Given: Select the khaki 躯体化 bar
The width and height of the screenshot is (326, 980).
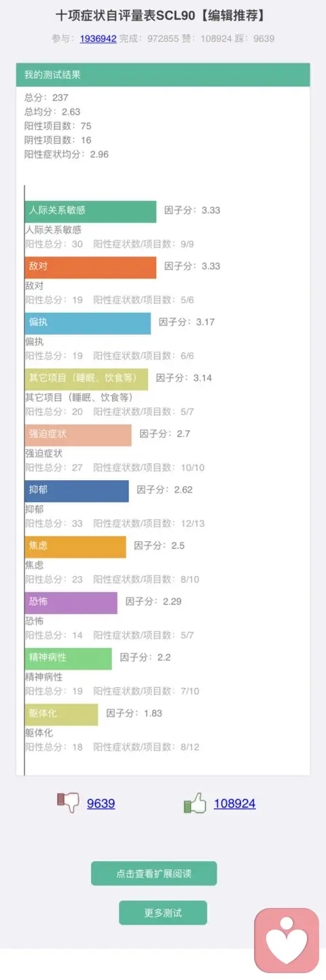Looking at the screenshot, I should pos(62,714).
